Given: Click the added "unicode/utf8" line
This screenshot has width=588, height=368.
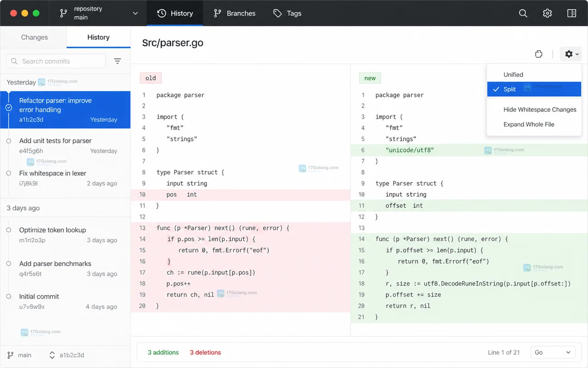Looking at the screenshot, I should click(x=469, y=150).
